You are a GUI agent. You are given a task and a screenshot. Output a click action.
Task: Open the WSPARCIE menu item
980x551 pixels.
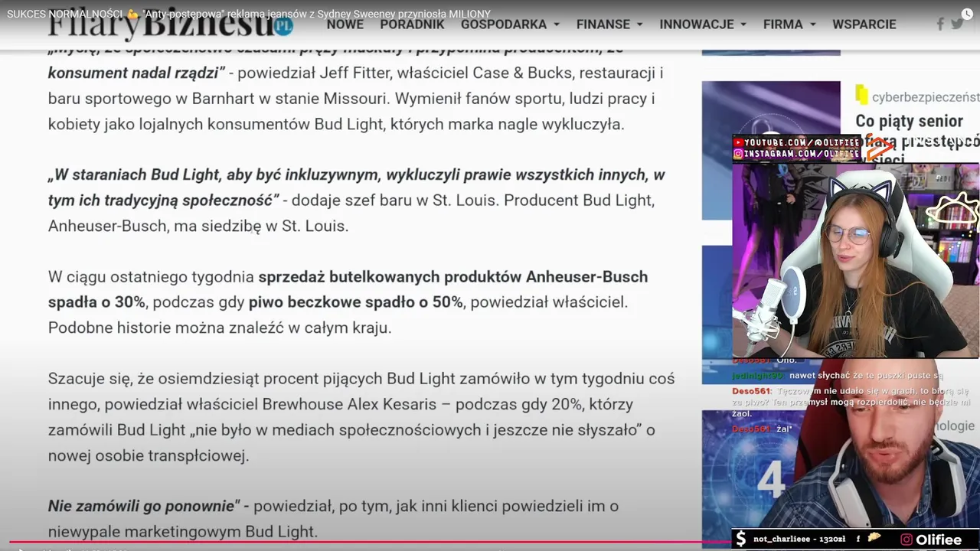[x=864, y=24]
